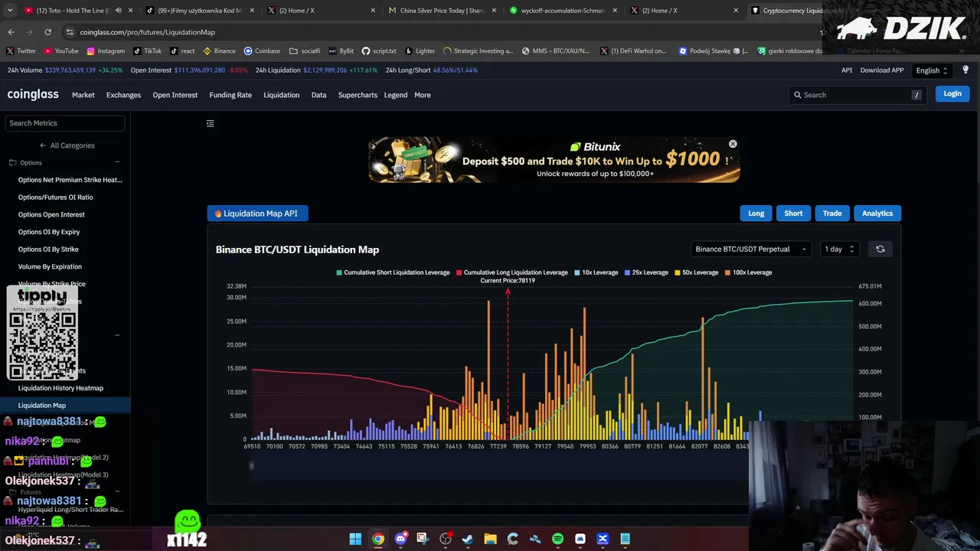Click the Windows Start button
This screenshot has width=980, height=551.
[355, 539]
